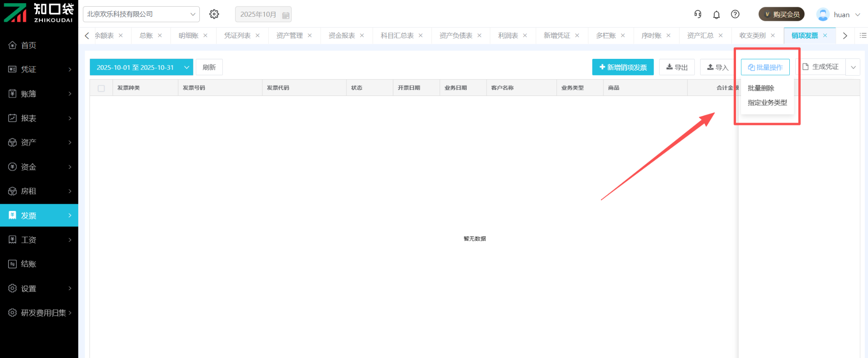Expand the arrow next to 生成凭证

point(853,67)
